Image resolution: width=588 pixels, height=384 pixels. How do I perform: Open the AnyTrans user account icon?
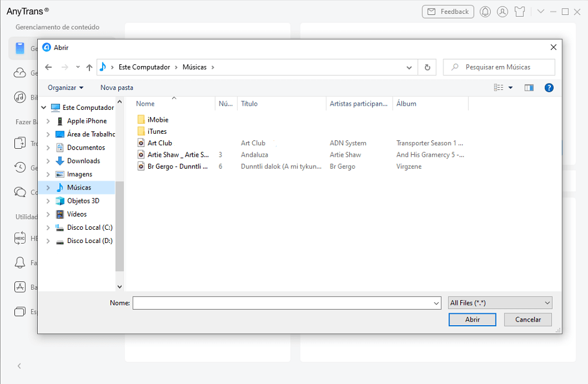click(503, 11)
